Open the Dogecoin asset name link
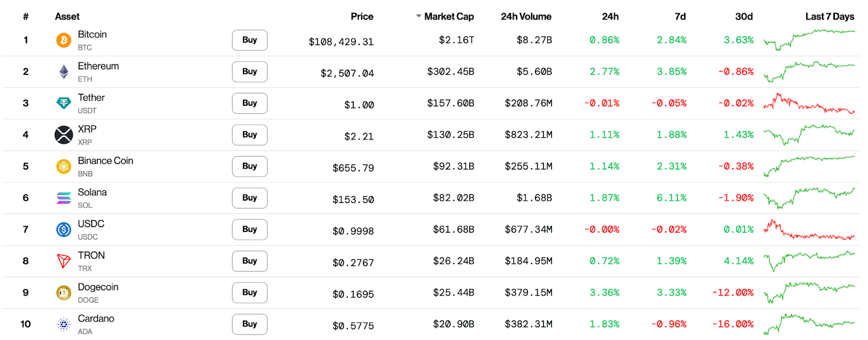The image size is (868, 340). click(x=98, y=287)
